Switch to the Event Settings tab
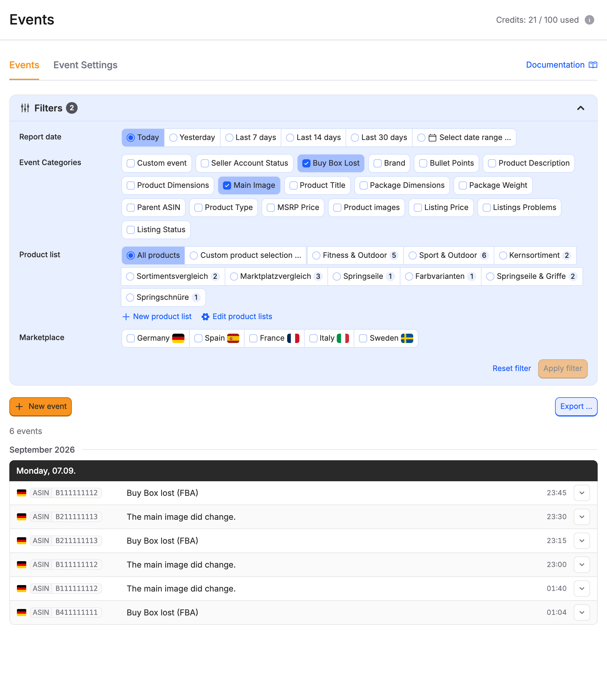The image size is (607, 700). tap(85, 65)
